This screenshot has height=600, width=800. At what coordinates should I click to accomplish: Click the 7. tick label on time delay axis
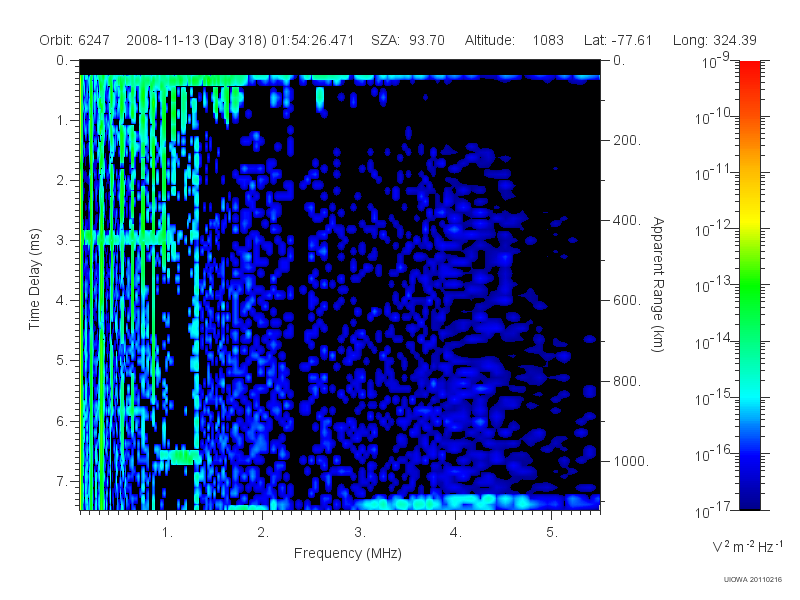[62, 481]
